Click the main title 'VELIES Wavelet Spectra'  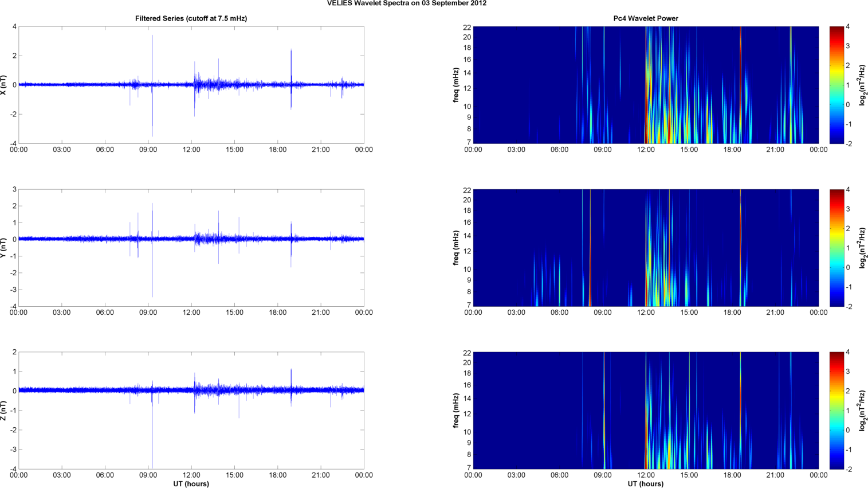(x=406, y=3)
